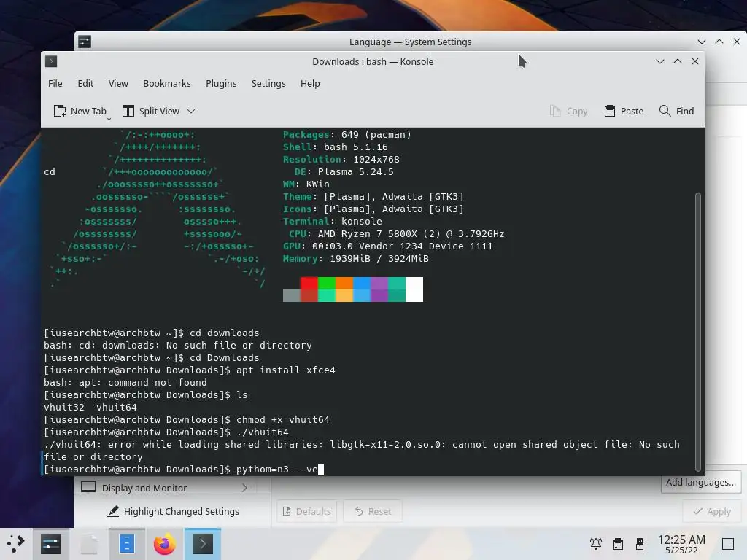Click the Show Desktop icon in the panel
Viewport: 747px width, 560px height.
coord(728,543)
